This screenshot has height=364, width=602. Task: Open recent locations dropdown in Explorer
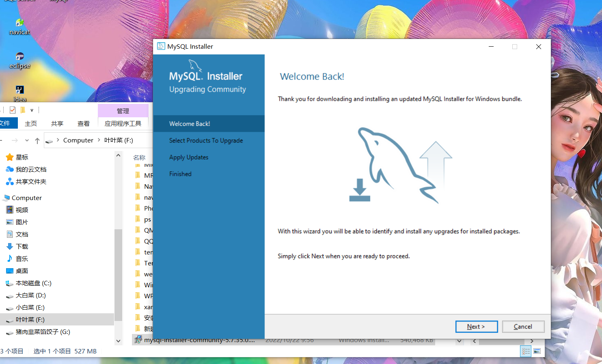click(27, 140)
